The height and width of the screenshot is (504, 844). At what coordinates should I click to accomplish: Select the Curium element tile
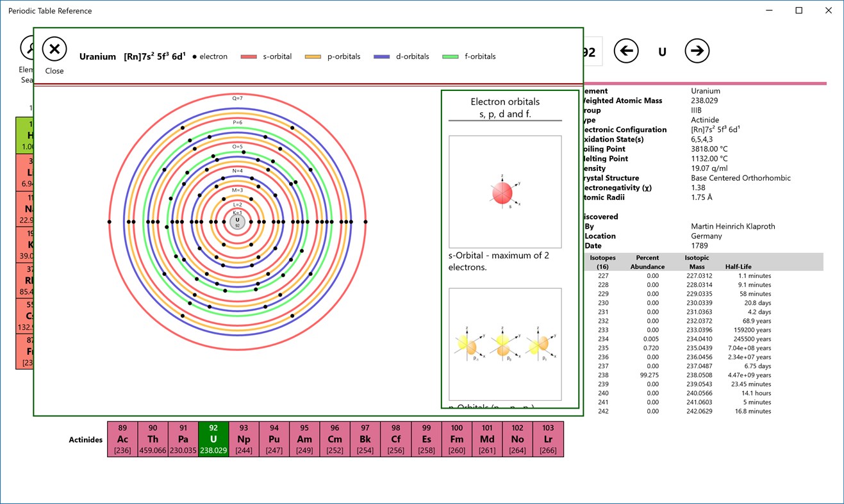335,439
